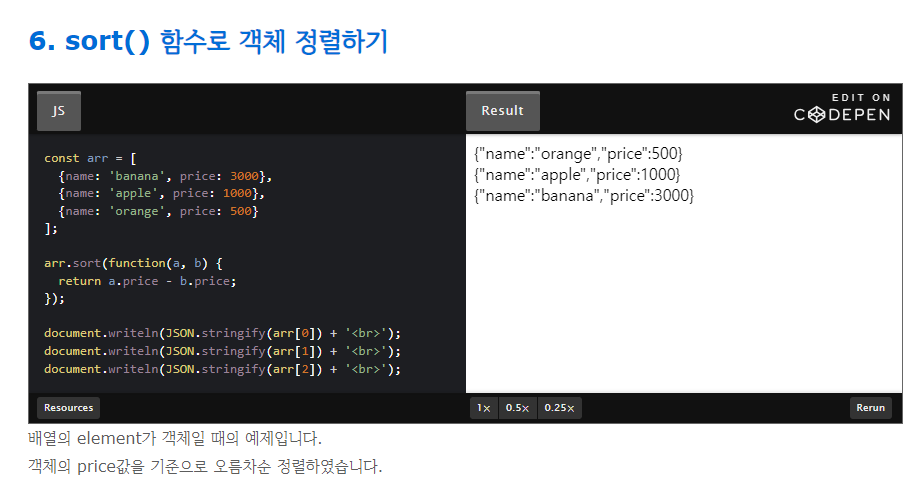Click the sentence '배열의 element가 객체일 때의 예제입니다.'

[x=175, y=438]
